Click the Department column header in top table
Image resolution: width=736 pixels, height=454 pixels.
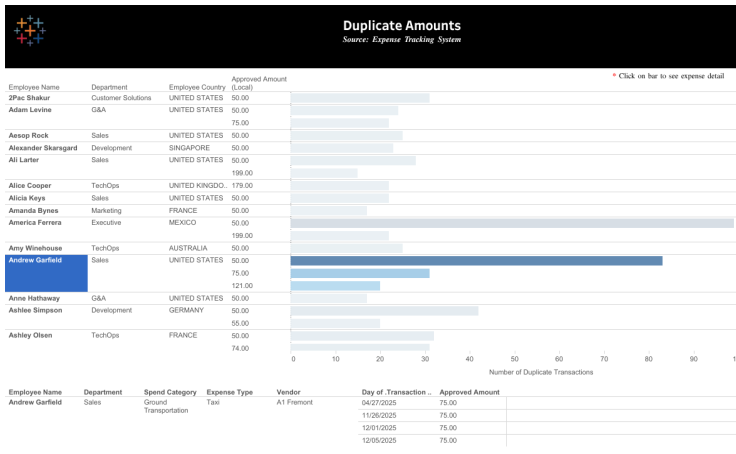pyautogui.click(x=109, y=87)
